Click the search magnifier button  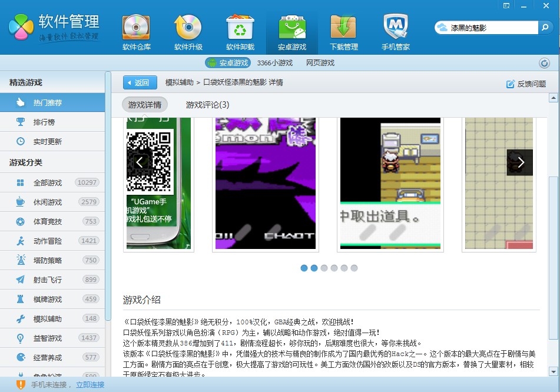pos(545,28)
